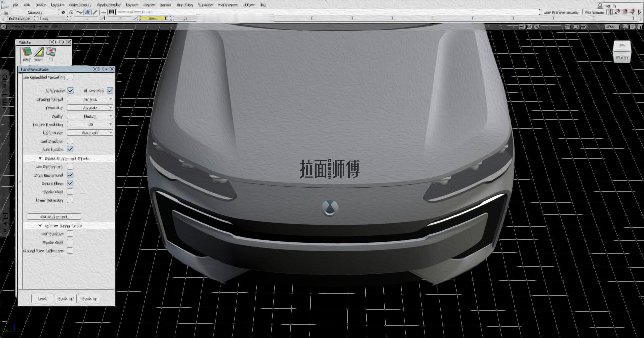Open the Layouts menu
The image size is (644, 338).
pos(58,5)
